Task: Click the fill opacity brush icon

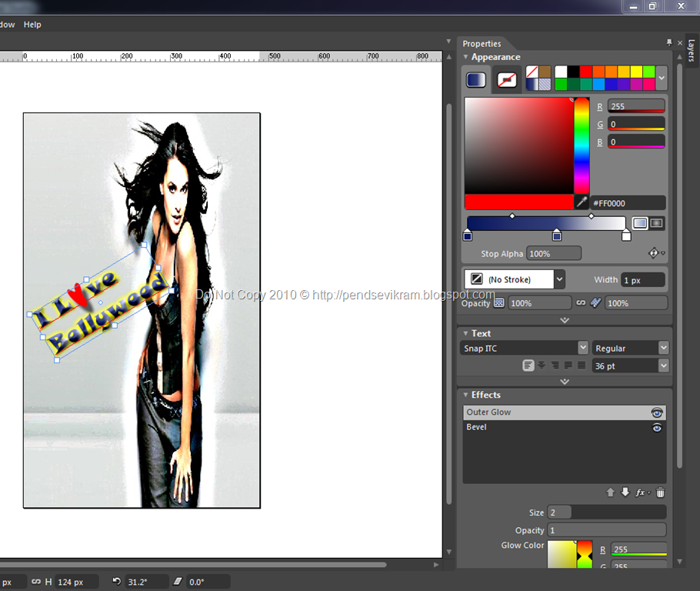Action: tap(595, 303)
